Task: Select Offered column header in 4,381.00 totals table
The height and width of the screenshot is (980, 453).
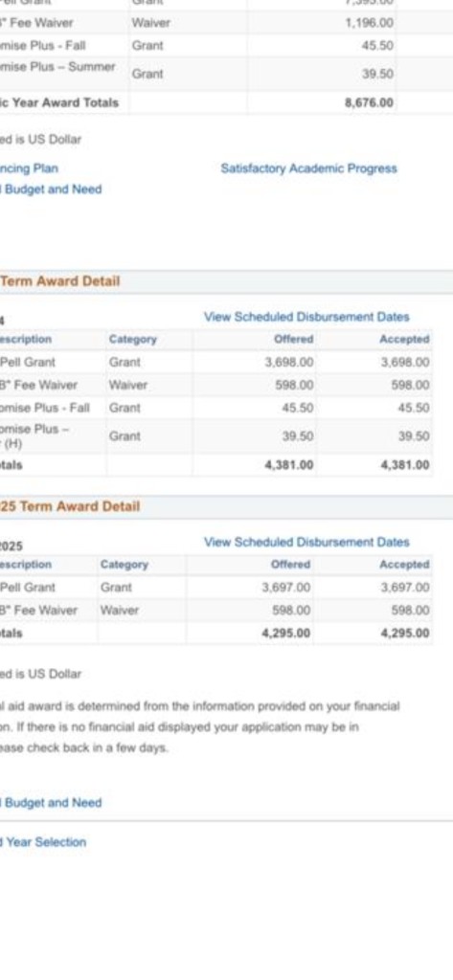Action: (x=293, y=340)
